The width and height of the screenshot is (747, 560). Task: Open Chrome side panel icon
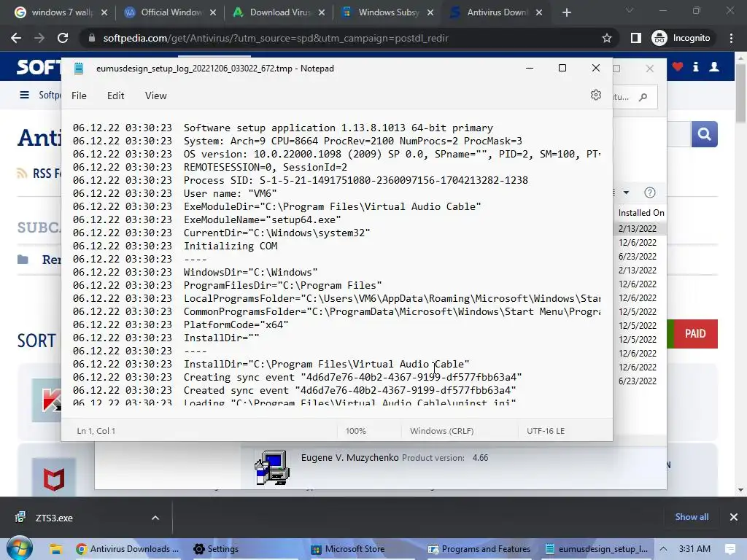tap(636, 38)
